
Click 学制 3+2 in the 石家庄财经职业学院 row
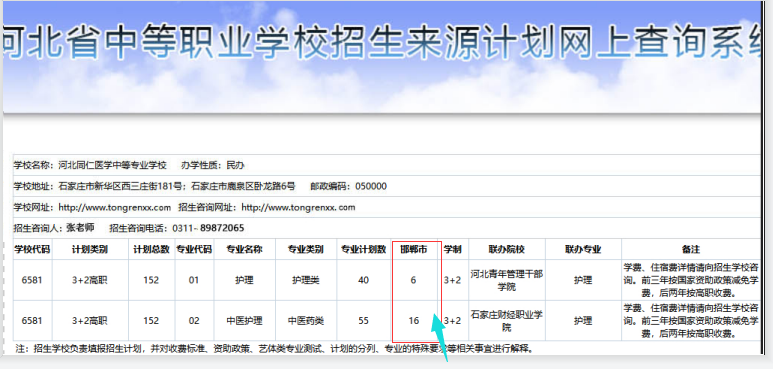453,320
